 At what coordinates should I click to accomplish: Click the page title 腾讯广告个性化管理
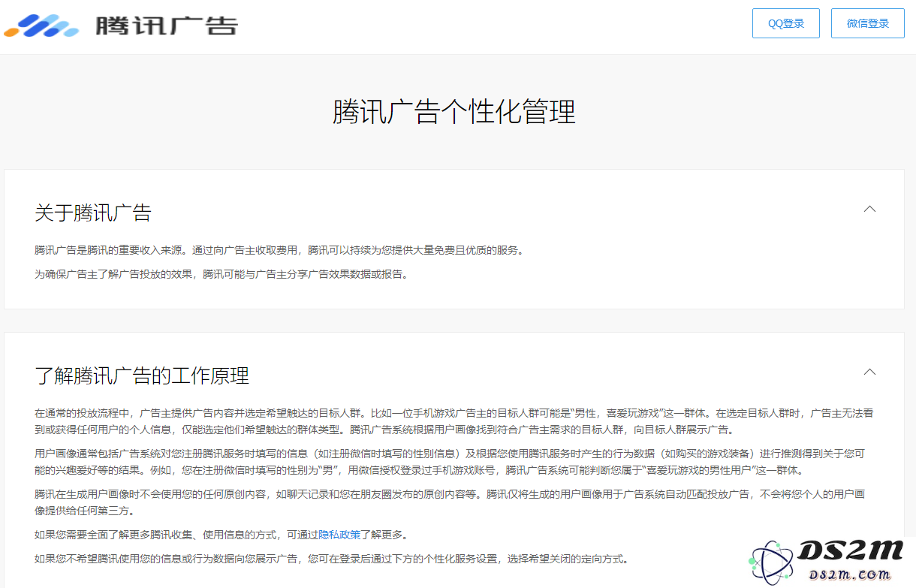454,112
